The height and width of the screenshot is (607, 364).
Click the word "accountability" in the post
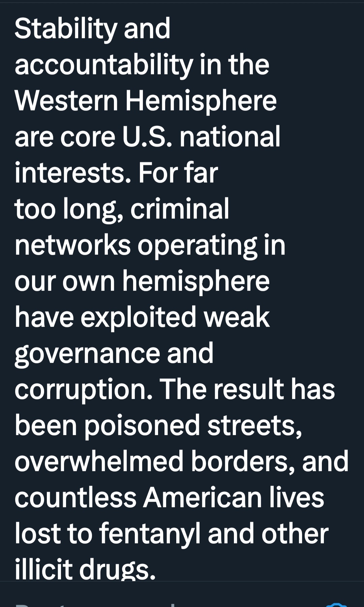[104, 65]
